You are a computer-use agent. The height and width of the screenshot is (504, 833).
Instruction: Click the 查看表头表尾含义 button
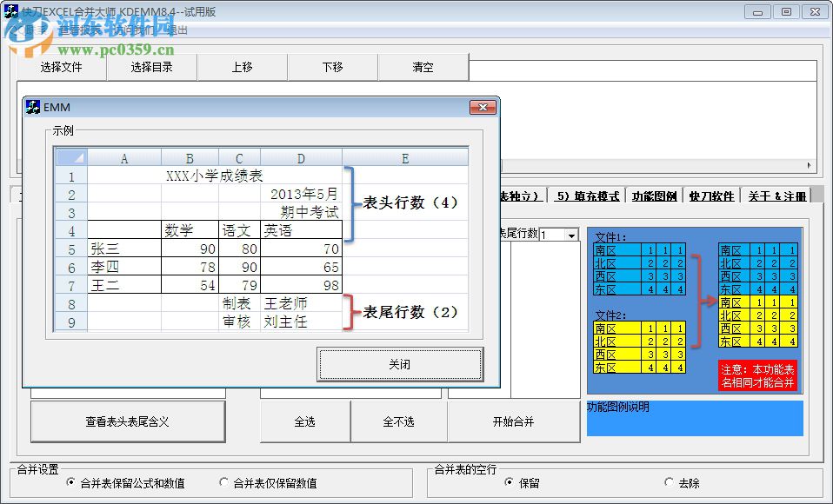(x=128, y=421)
